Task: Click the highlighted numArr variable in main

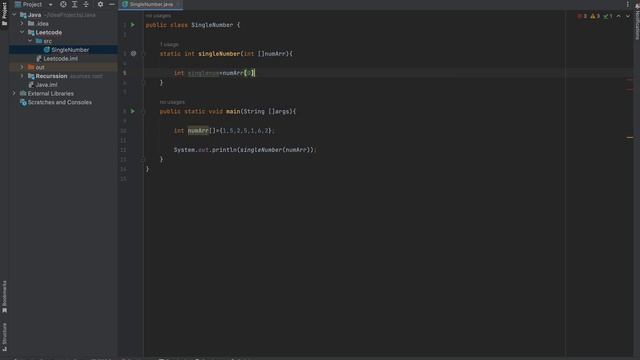Action: 198,131
